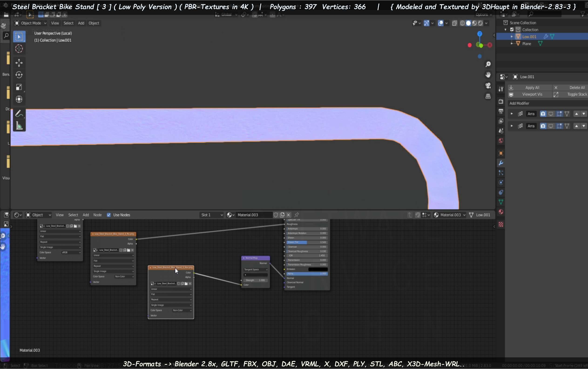588x369 pixels.
Task: Select the Cursor tool in the toolbar
Action: (x=19, y=49)
